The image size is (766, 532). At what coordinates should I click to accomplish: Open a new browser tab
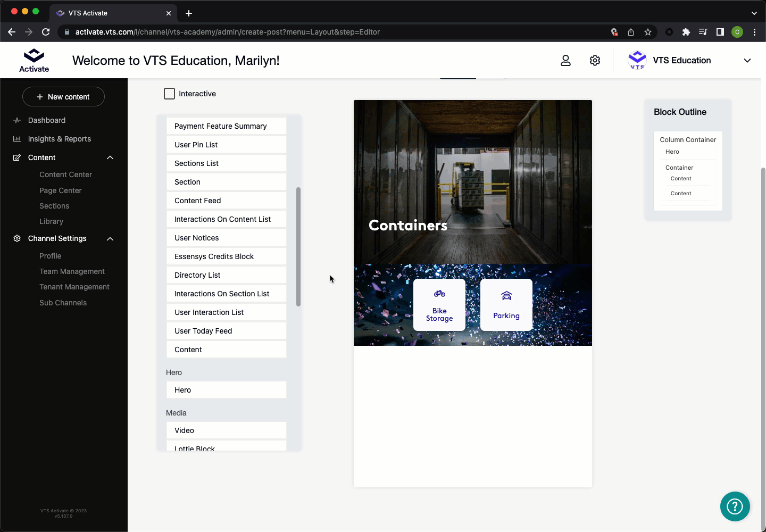[x=189, y=13]
